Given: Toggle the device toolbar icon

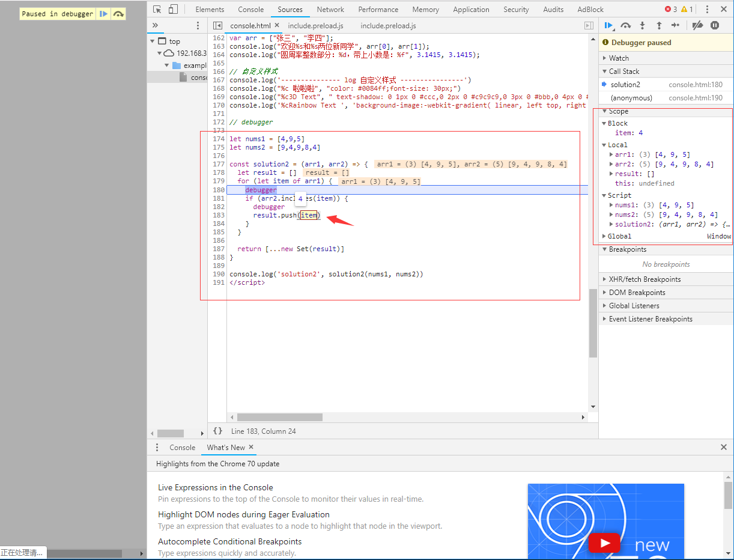Looking at the screenshot, I should (x=173, y=9).
